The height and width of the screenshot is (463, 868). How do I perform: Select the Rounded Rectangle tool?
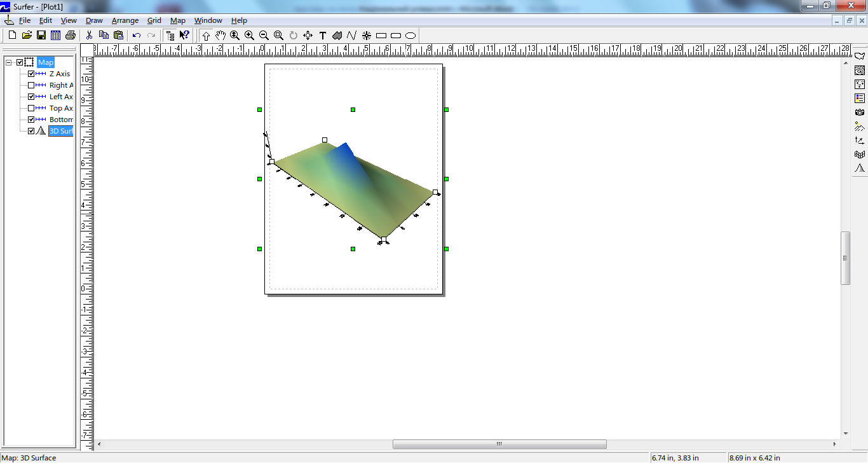396,36
